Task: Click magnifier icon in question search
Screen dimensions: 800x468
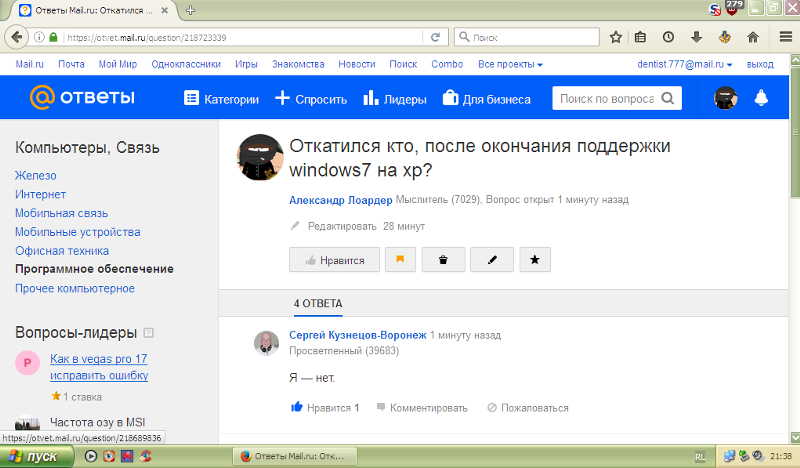Action: 667,98
